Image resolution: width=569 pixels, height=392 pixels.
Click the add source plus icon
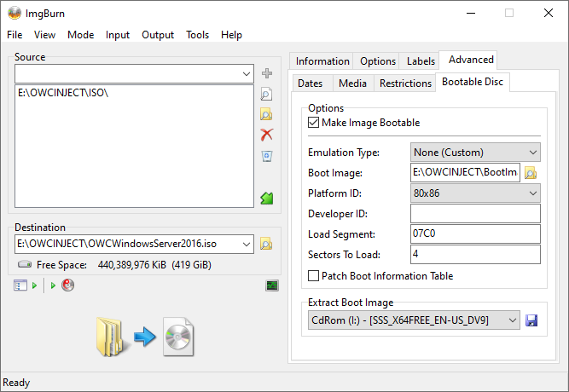point(267,73)
